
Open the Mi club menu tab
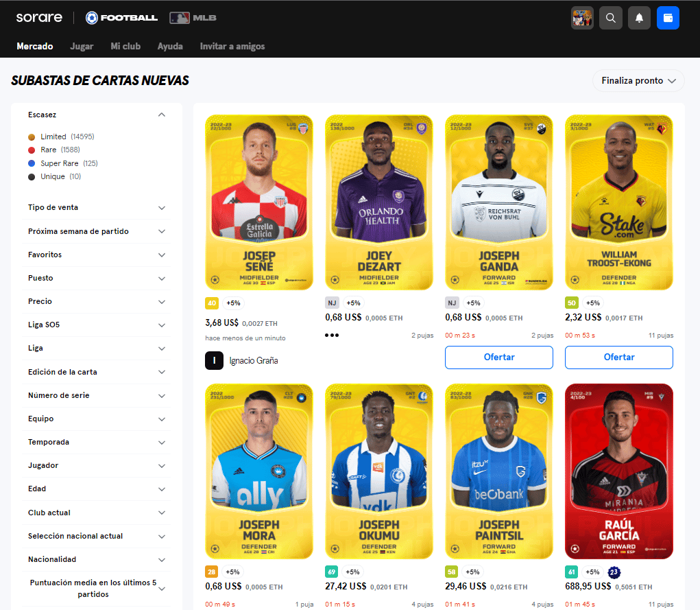[125, 47]
